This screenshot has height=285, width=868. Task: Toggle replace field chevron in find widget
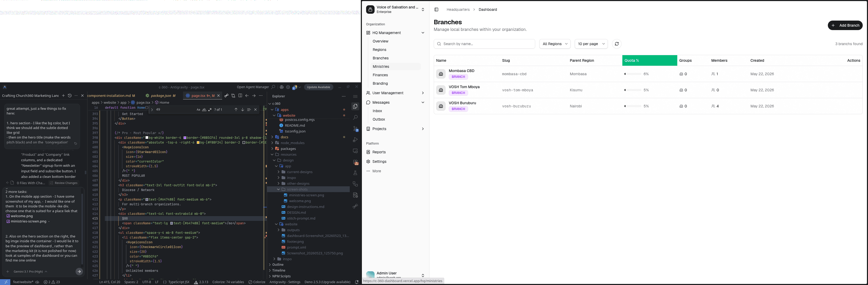[152, 110]
